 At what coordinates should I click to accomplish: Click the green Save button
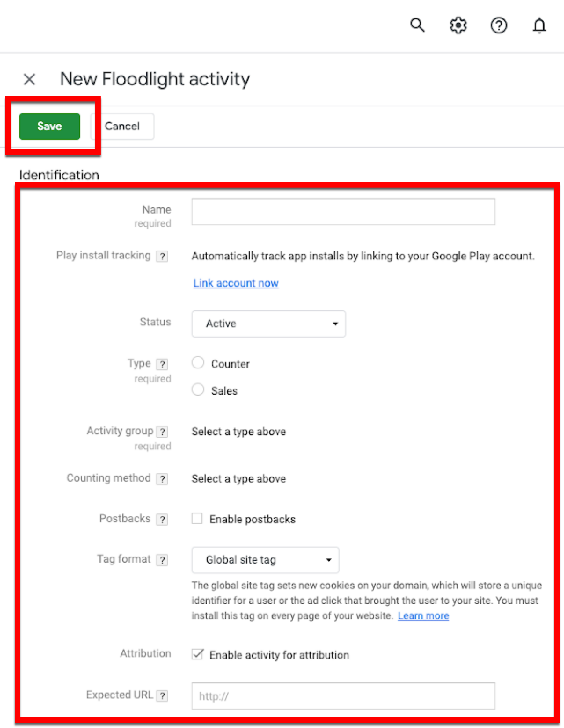pyautogui.click(x=50, y=127)
